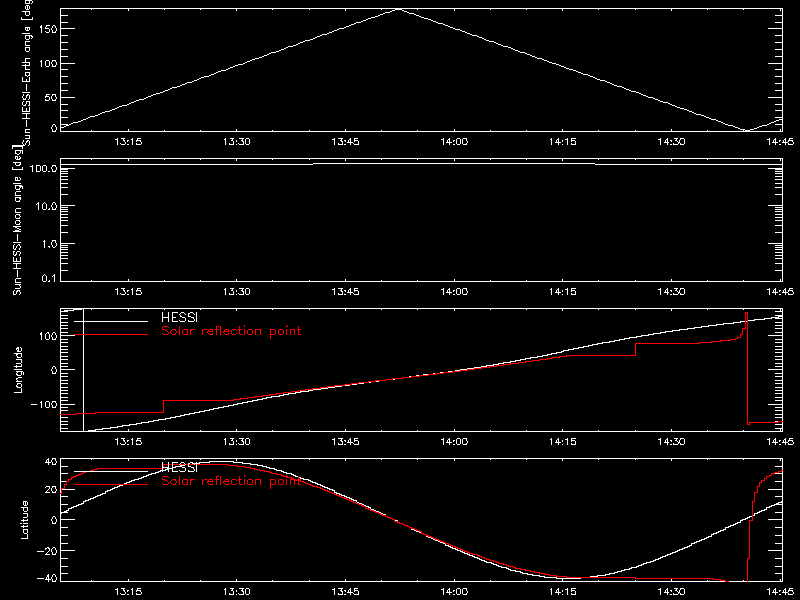Click the Latitude axis title

click(24, 520)
